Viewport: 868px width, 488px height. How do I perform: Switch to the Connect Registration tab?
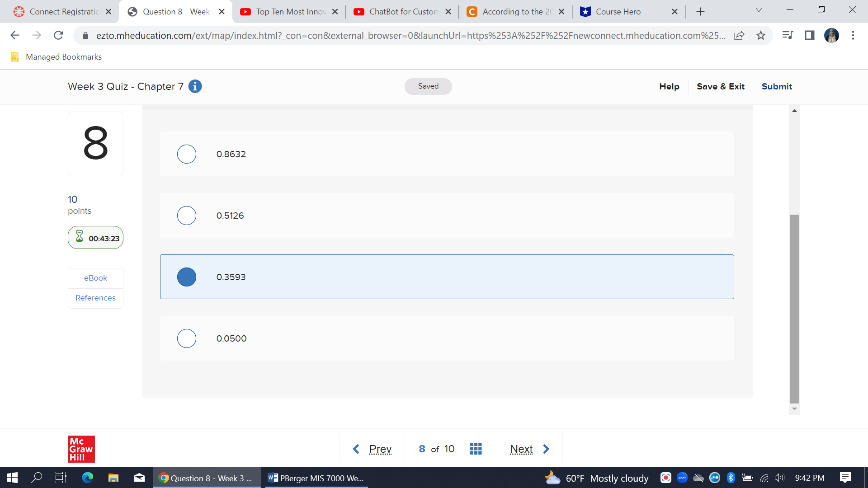(x=64, y=12)
